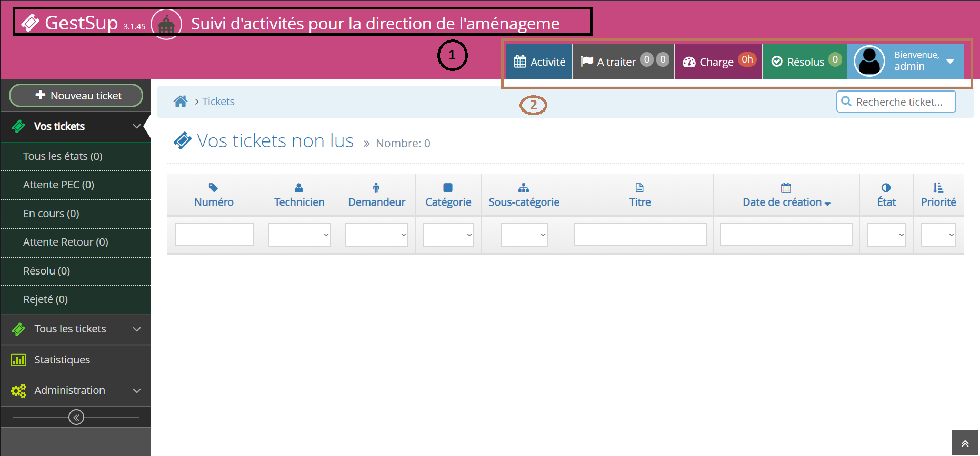Open the Sous-catégorie filter dropdown
This screenshot has height=456, width=980.
coord(524,235)
